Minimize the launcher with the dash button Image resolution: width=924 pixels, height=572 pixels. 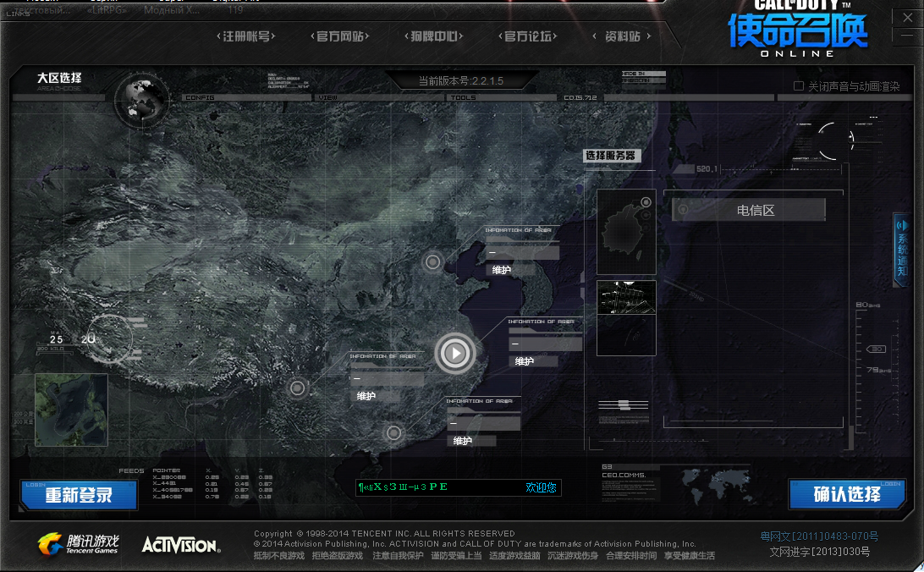pos(907,36)
